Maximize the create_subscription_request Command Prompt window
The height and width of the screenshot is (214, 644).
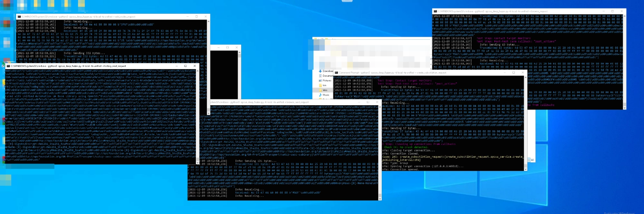point(514,73)
